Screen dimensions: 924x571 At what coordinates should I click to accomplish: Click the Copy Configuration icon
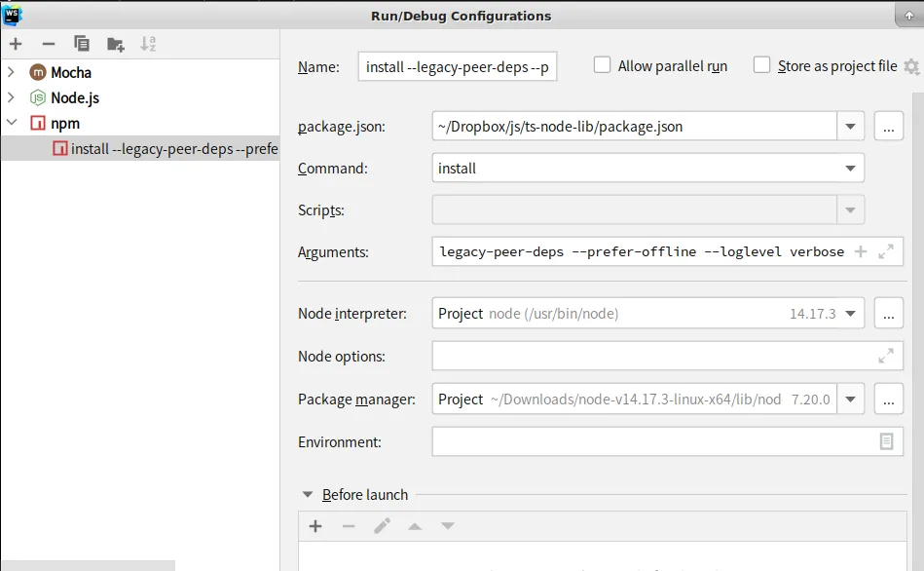tap(82, 44)
